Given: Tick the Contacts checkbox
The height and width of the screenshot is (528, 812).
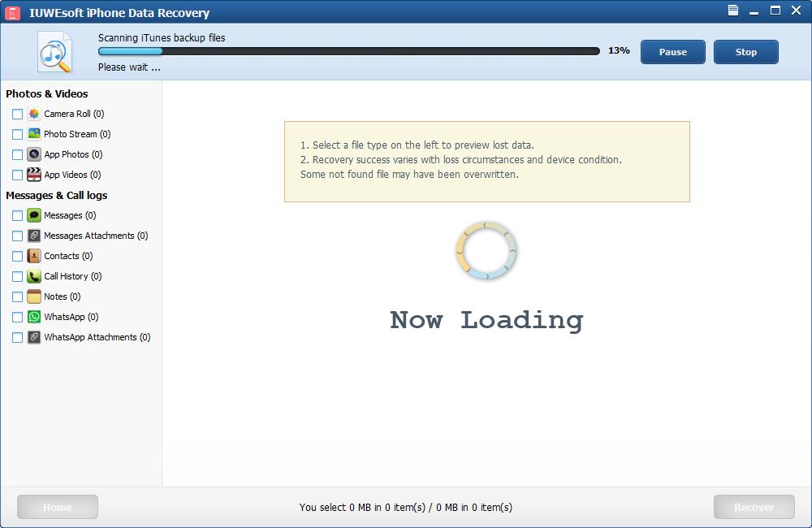Looking at the screenshot, I should click(x=17, y=256).
